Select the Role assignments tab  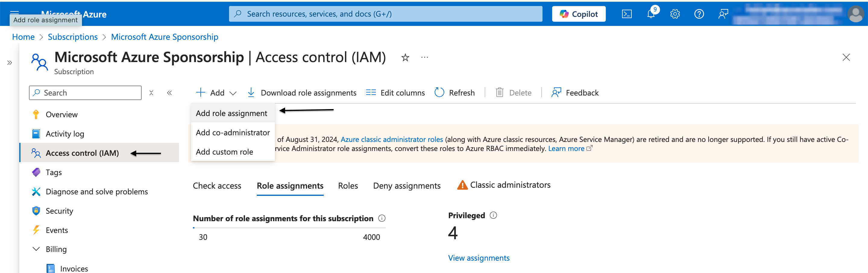pos(290,186)
